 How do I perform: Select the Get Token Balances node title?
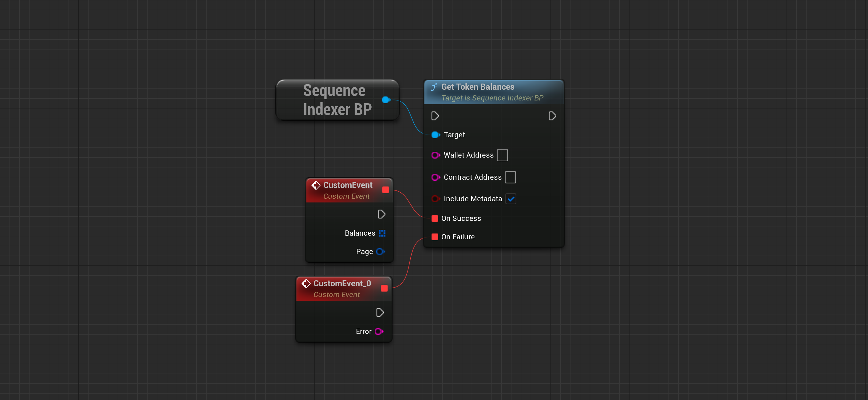[x=477, y=87]
